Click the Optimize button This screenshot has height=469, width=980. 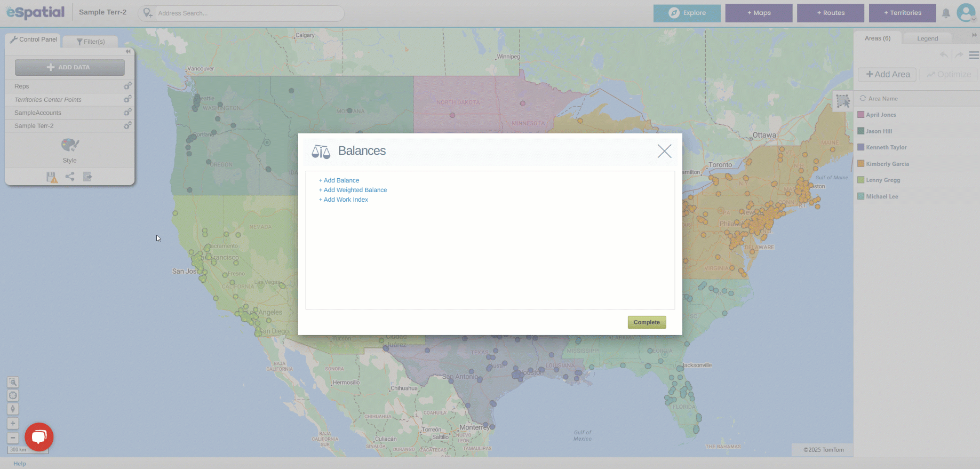(949, 75)
